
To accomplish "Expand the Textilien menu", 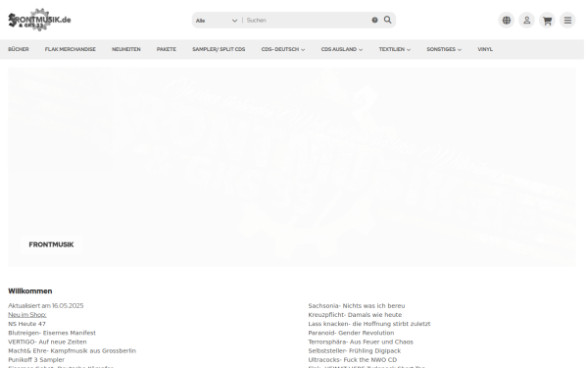I will [x=395, y=49].
